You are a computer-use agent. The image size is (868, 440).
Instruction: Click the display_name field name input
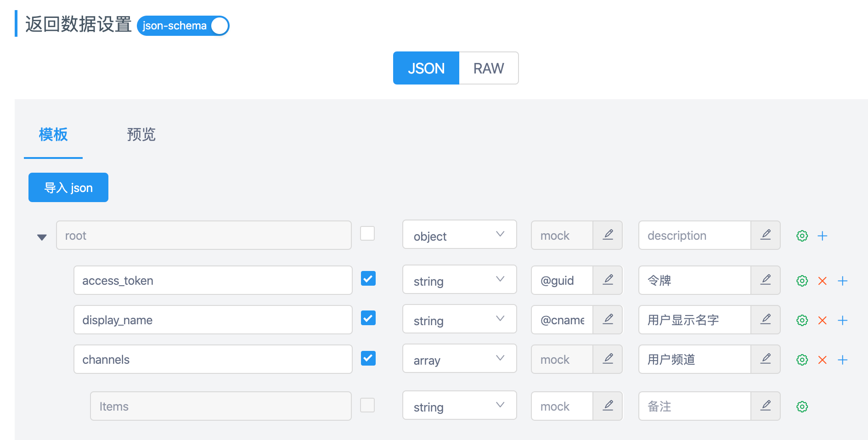[x=213, y=320]
